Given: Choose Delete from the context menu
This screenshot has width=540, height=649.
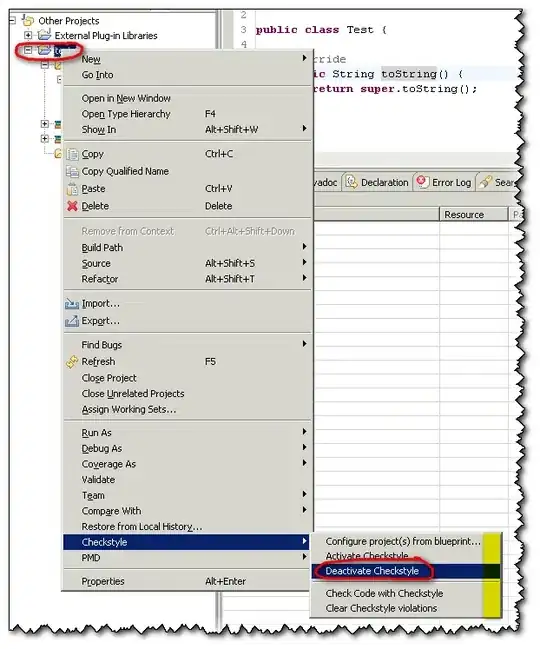Looking at the screenshot, I should click(x=187, y=206).
